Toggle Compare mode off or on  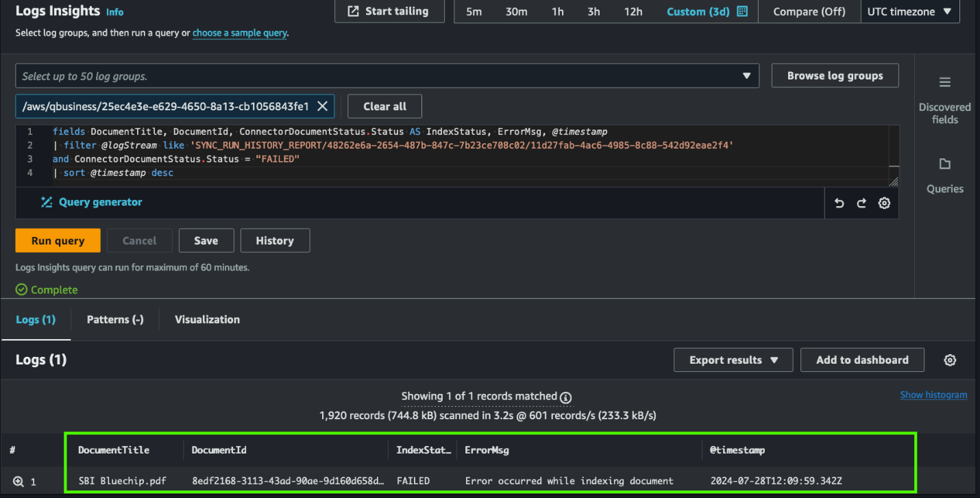(809, 12)
